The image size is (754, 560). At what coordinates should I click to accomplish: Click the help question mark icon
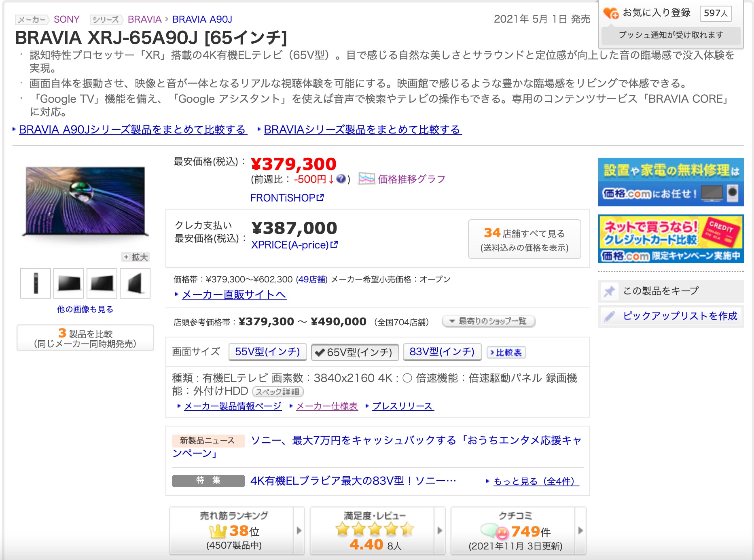[341, 179]
